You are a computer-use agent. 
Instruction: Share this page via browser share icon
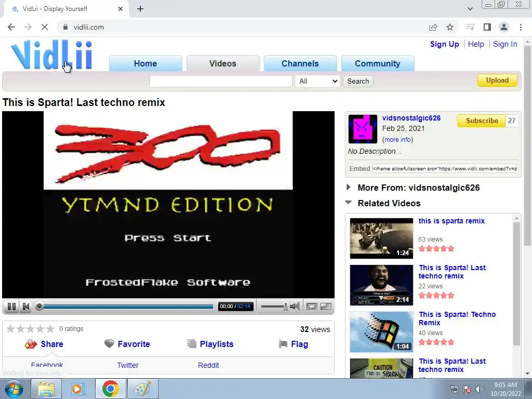click(433, 27)
